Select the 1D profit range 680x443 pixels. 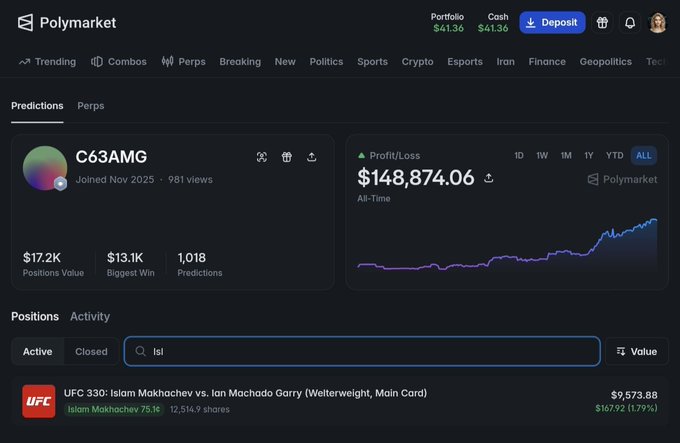pos(519,156)
